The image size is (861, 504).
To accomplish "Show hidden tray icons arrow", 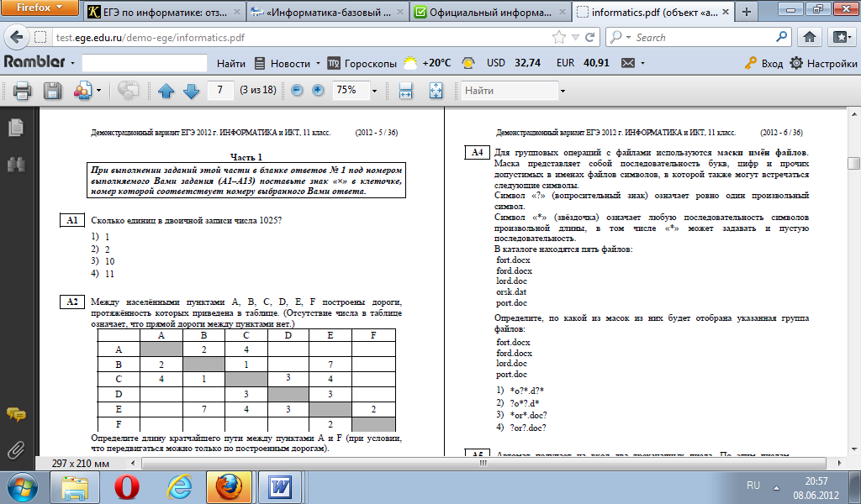I will (x=776, y=487).
